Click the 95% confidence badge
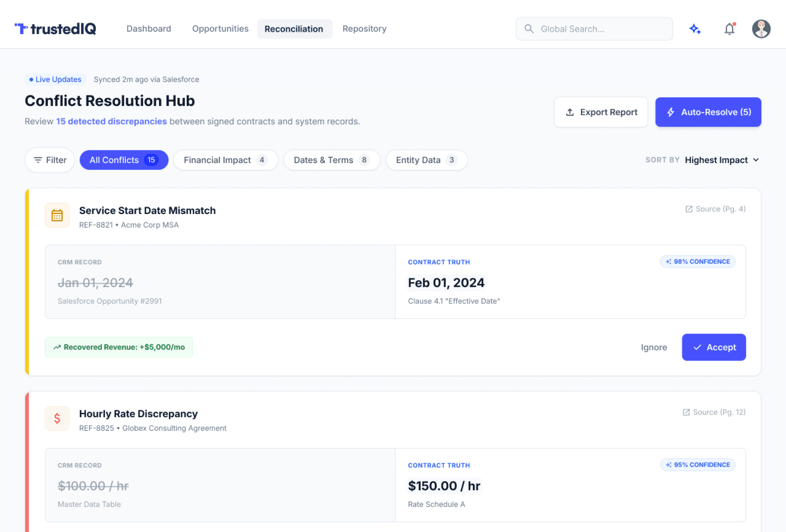786x532 pixels. (698, 465)
